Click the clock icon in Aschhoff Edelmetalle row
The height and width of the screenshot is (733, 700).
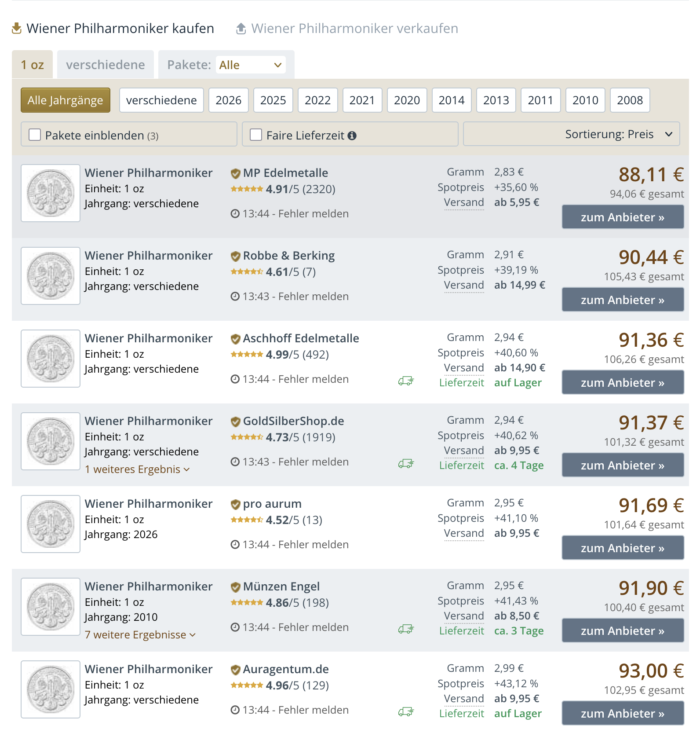(235, 379)
